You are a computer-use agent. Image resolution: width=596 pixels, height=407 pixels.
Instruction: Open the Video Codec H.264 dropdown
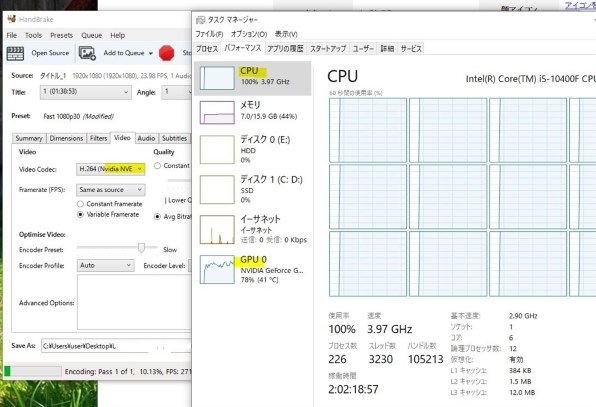111,169
